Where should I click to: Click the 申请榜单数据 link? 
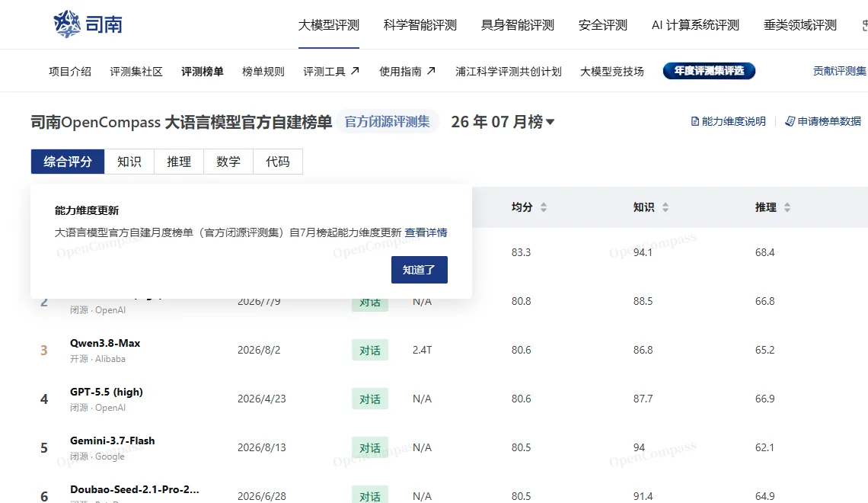(x=823, y=121)
